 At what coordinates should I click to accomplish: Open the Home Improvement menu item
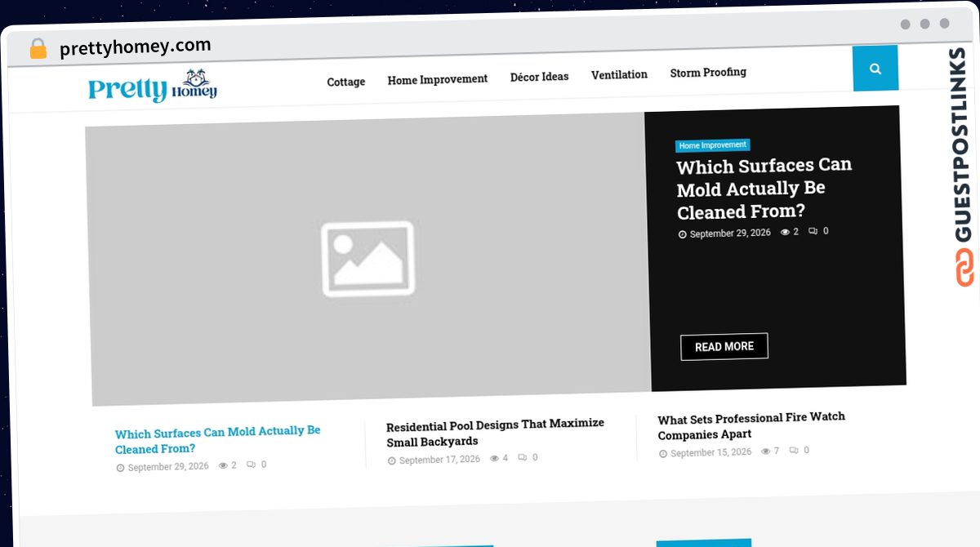(x=438, y=79)
